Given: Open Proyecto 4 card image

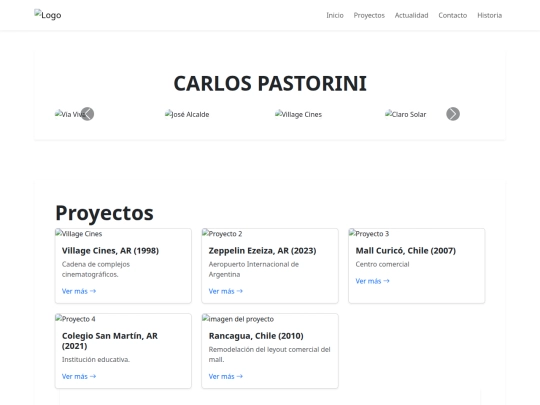Looking at the screenshot, I should tap(75, 319).
